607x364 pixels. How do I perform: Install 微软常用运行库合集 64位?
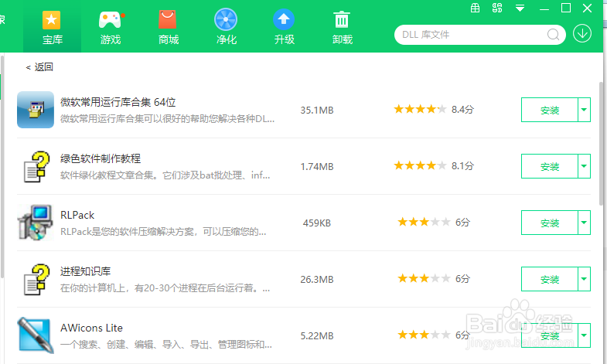[x=549, y=110]
